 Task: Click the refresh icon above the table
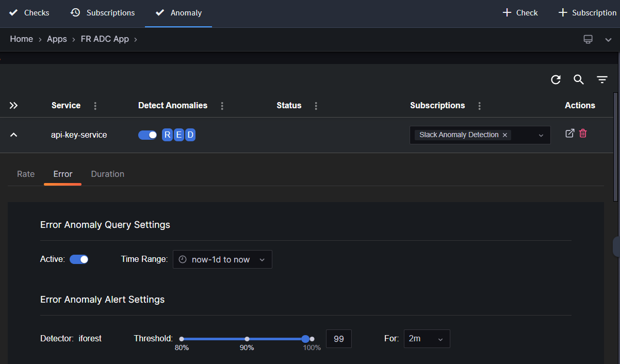click(556, 79)
